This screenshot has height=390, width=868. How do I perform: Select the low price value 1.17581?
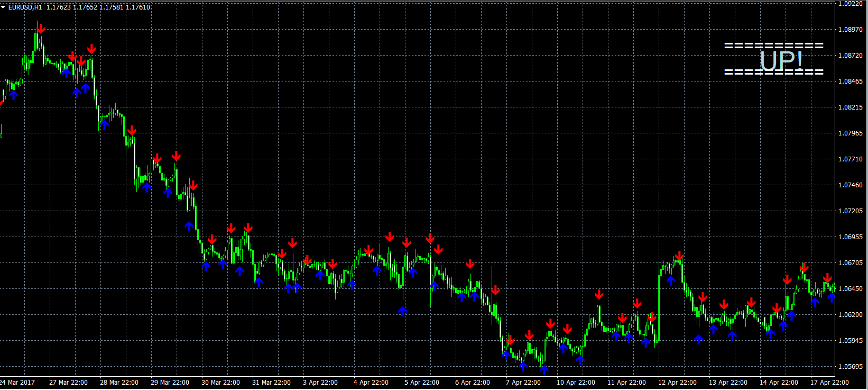pos(112,7)
